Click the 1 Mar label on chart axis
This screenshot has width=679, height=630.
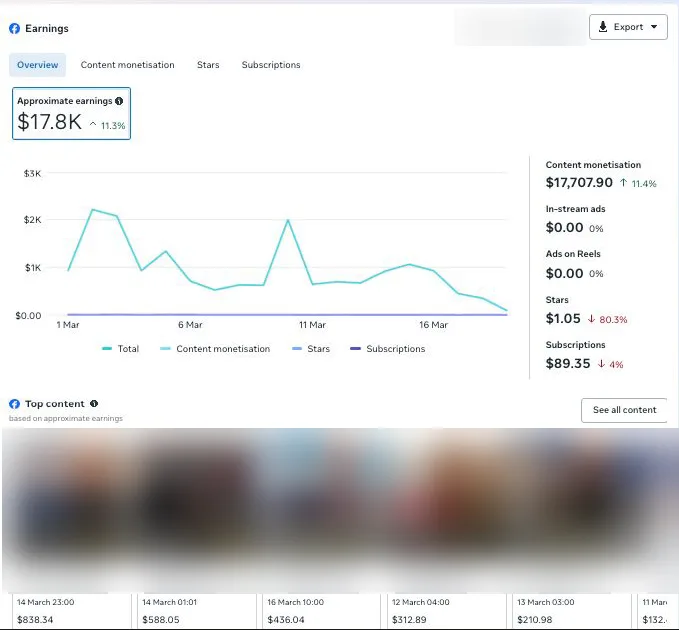pos(68,325)
